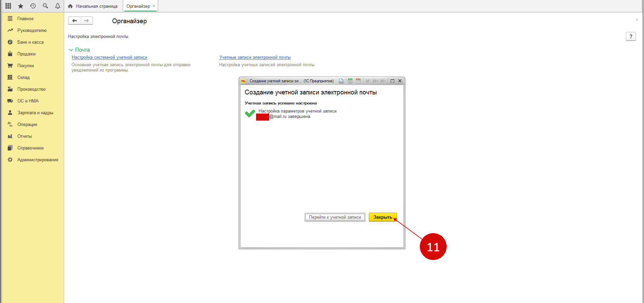This screenshot has width=644, height=303.
Task: Open the Справочники section
Action: [33, 148]
